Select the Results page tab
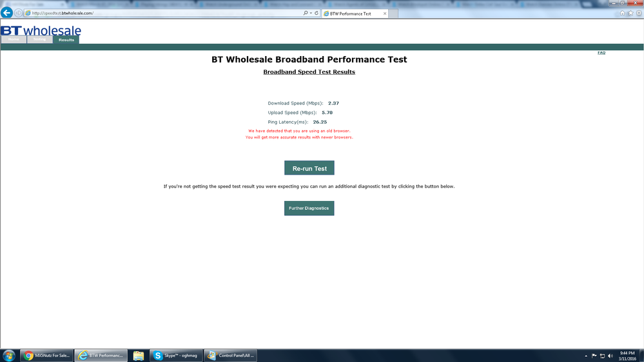 click(66, 40)
